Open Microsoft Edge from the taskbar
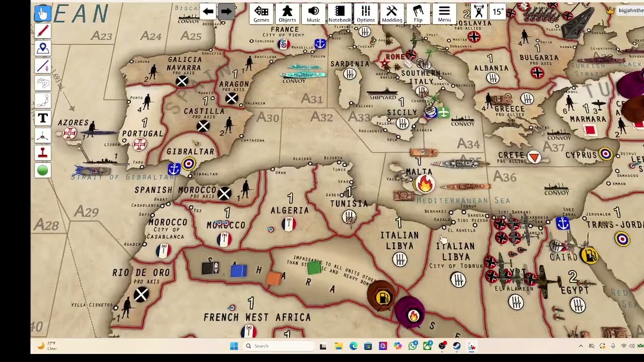644x362 pixels. coord(353,346)
